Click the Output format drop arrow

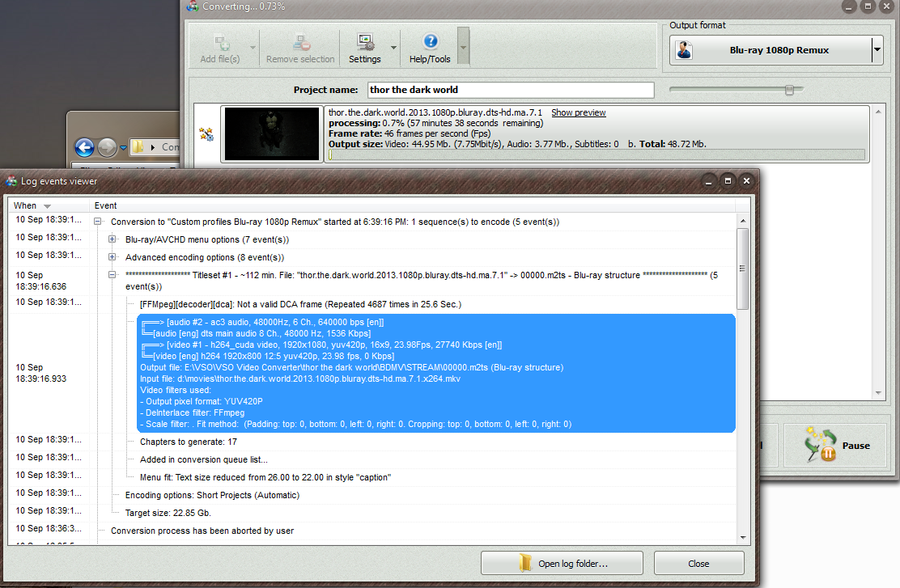pos(877,50)
